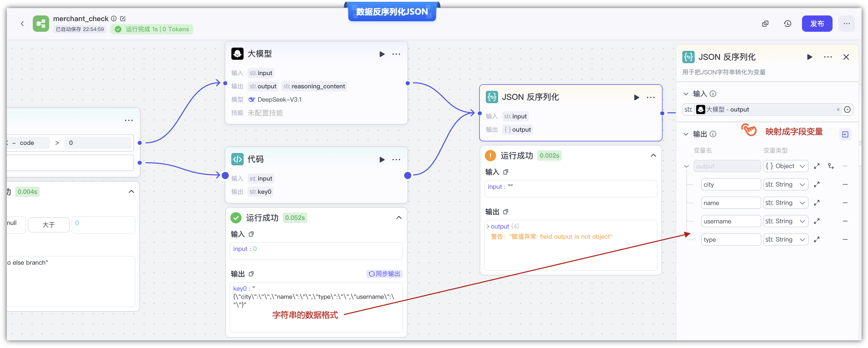Click the import JSON icon in 输出 section
Viewport: 868px width, 348px height.
[845, 135]
